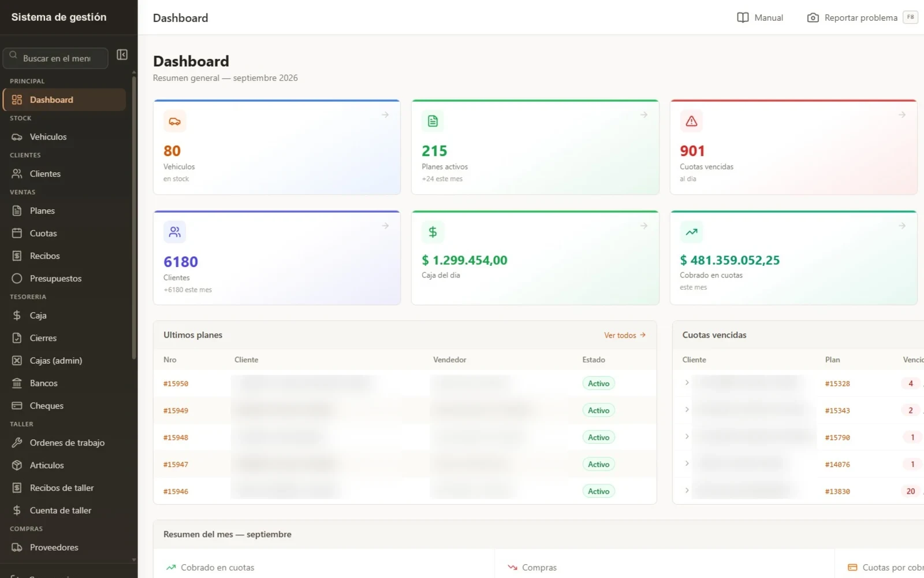
Task: Click the 20 overdue badge for #13830
Action: coord(910,491)
